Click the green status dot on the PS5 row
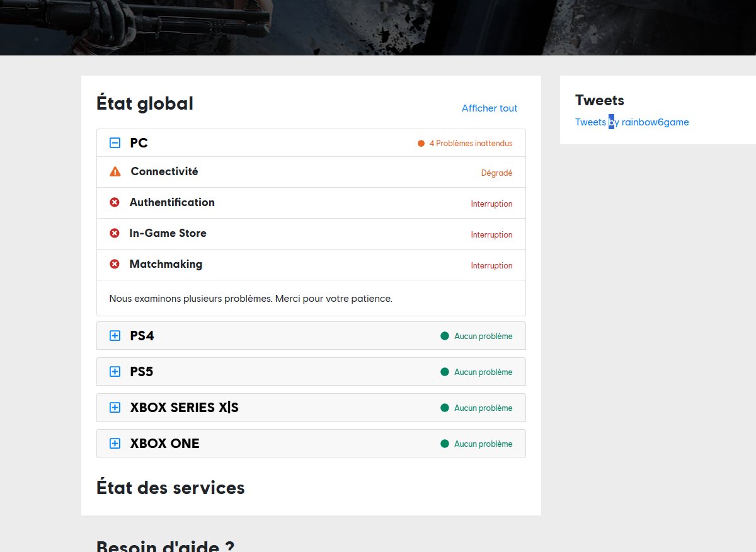756x552 pixels. 444,372
